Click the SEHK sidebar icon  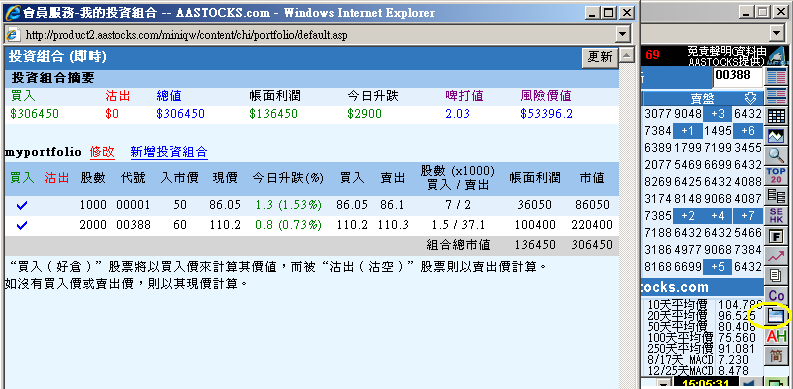[x=775, y=216]
